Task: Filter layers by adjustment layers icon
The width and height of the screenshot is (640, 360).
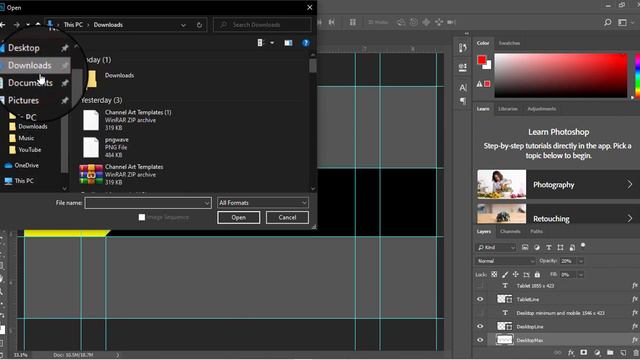Action: (537, 247)
